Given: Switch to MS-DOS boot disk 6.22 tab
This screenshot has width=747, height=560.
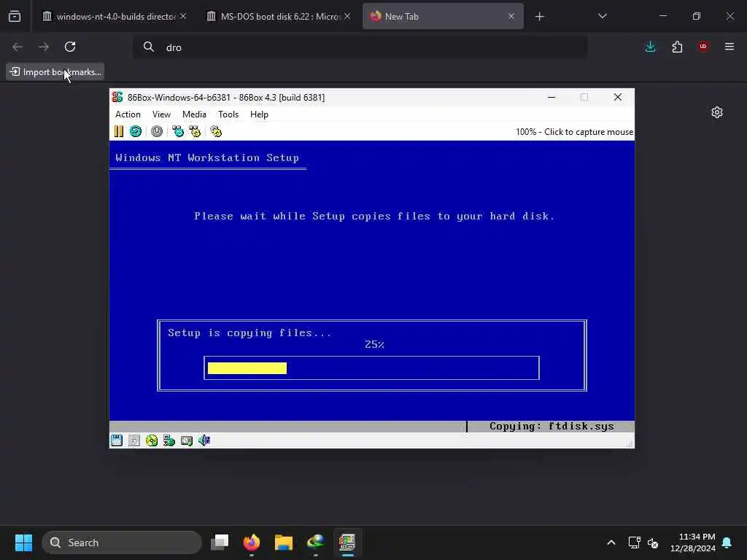Looking at the screenshot, I should click(x=279, y=16).
